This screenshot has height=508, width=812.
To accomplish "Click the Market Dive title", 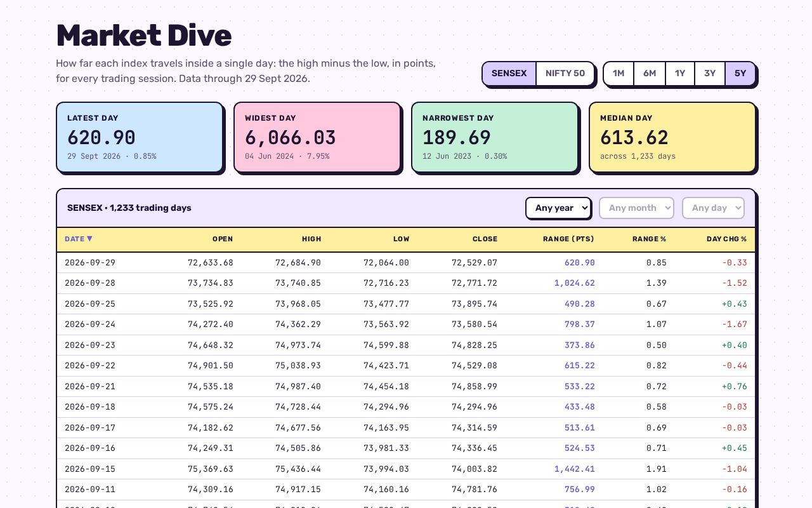I will (143, 36).
